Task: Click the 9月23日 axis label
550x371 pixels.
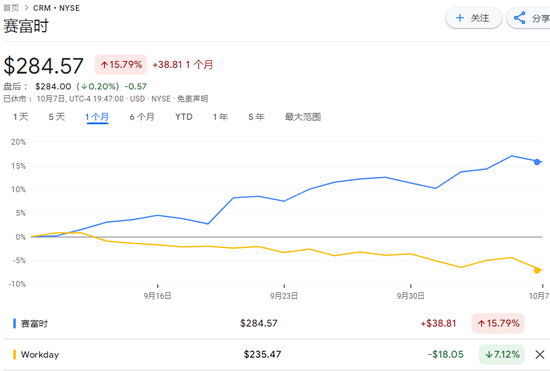Action: click(x=284, y=296)
